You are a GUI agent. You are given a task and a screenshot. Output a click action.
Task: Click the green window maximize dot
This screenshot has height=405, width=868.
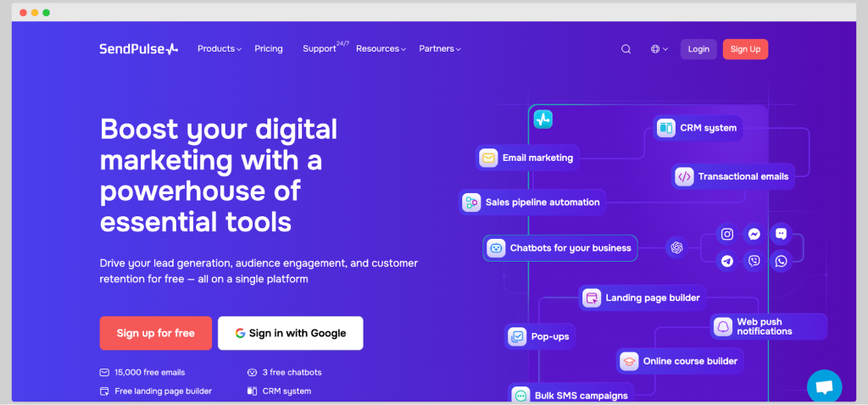(x=47, y=12)
